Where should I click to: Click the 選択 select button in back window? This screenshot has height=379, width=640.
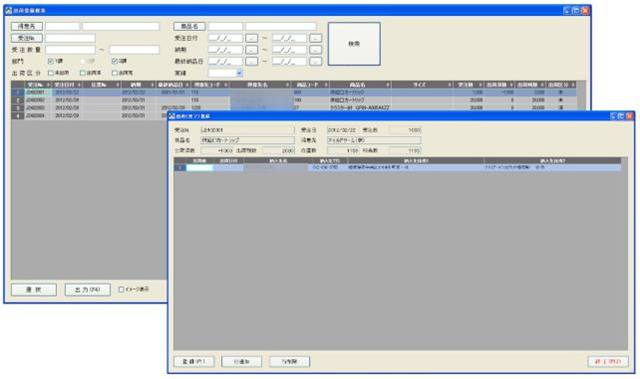34,290
